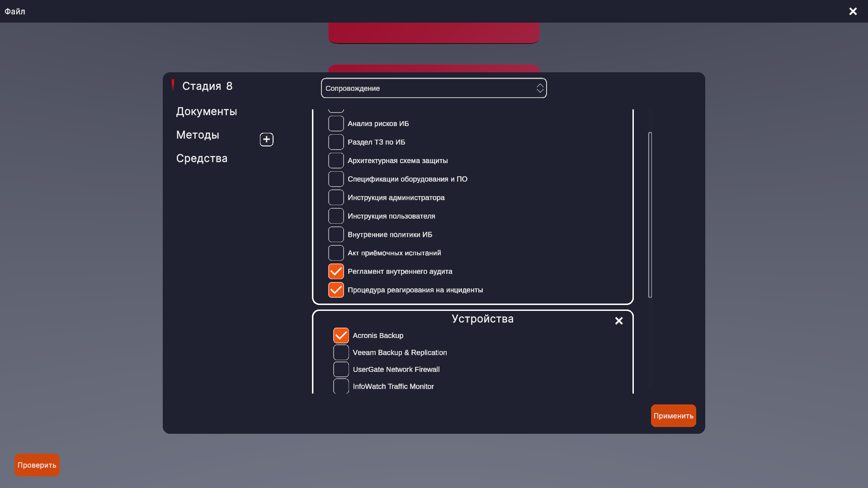Screen dimensions: 868x488
Task: Click the Сопровождение dropdown arrows
Action: [x=540, y=88]
